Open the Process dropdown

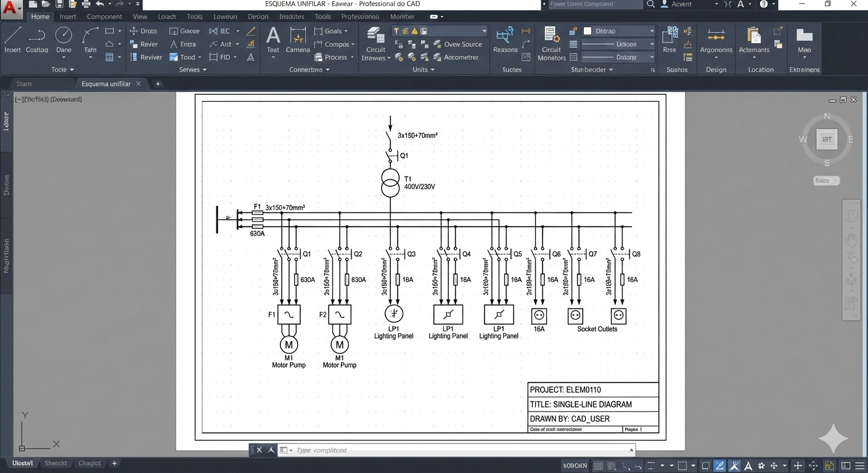point(334,57)
